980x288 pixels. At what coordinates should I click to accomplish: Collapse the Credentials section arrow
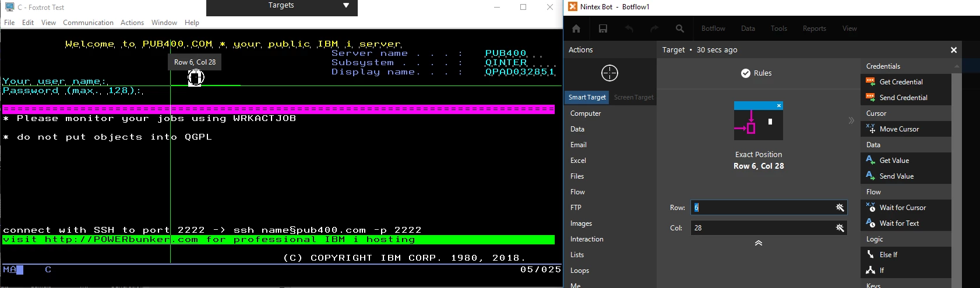click(x=957, y=66)
